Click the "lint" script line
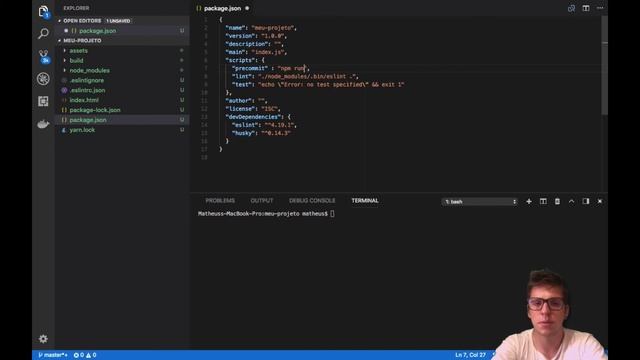Image resolution: width=640 pixels, height=360 pixels. click(295, 76)
